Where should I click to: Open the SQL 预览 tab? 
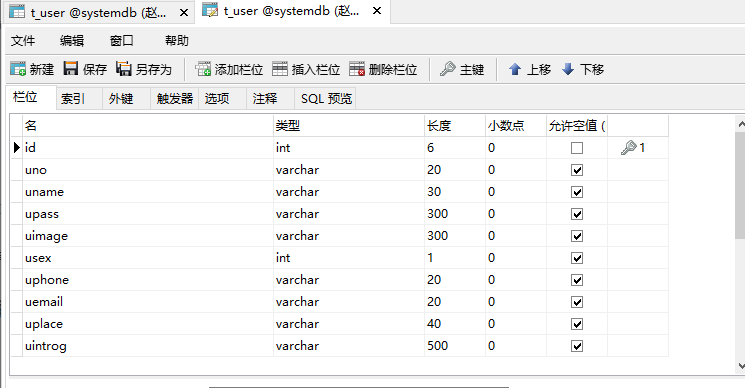(x=326, y=98)
